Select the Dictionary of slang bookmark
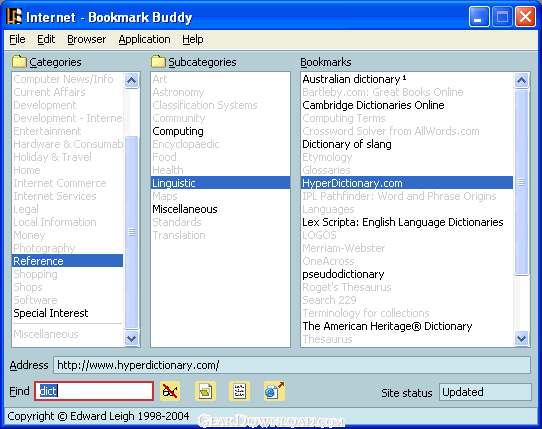Screen dimensions: 542x429 click(x=407, y=144)
